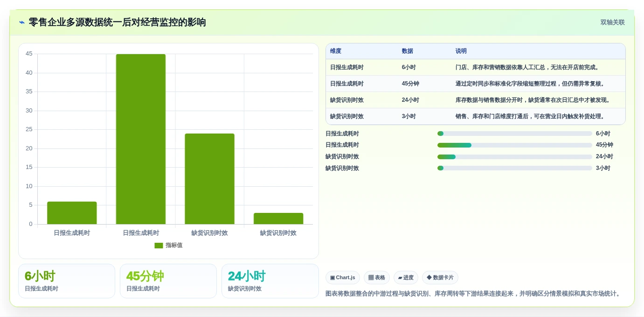Click the title 零售企业多源数据统一后对经营监控的影响

click(118, 22)
